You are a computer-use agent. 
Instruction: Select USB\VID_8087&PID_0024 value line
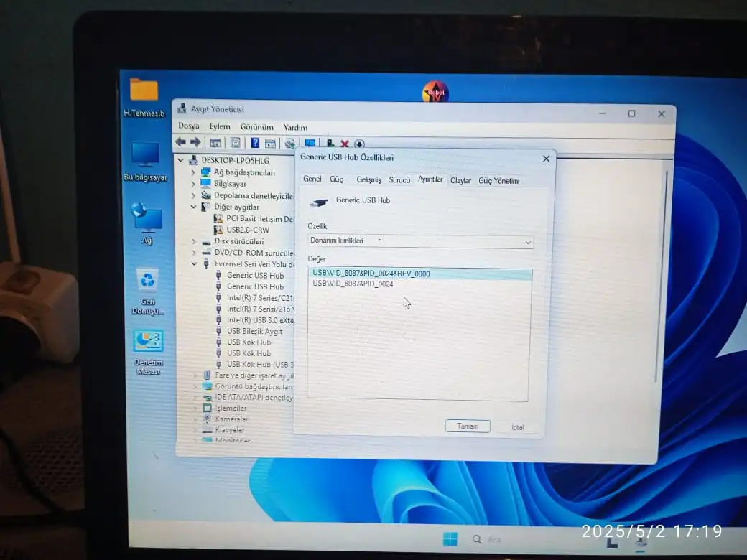tap(353, 284)
